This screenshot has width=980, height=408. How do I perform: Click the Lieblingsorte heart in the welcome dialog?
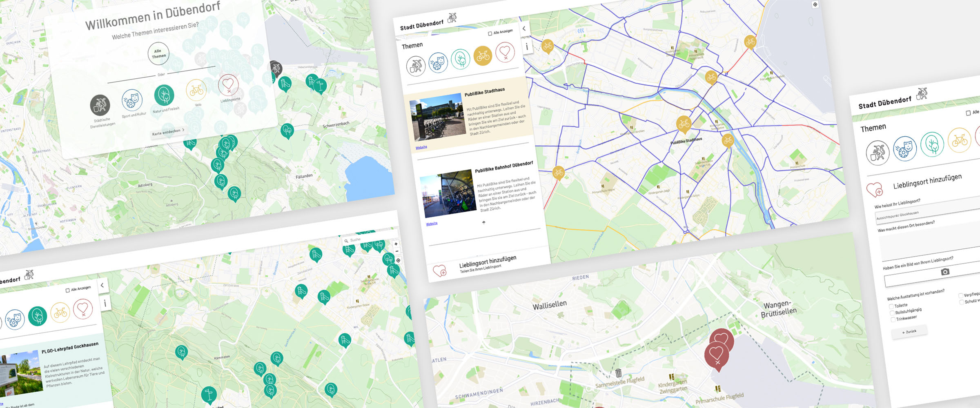228,85
